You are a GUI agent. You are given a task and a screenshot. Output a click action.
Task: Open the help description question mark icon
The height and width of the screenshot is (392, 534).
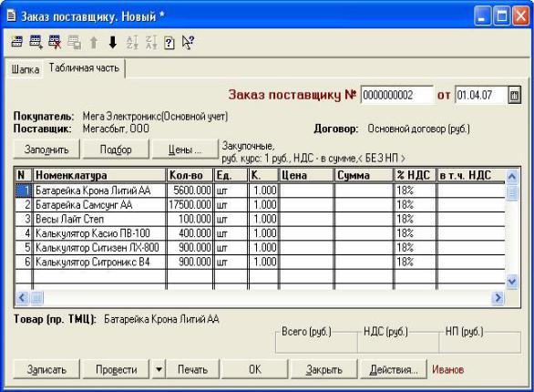click(x=169, y=43)
